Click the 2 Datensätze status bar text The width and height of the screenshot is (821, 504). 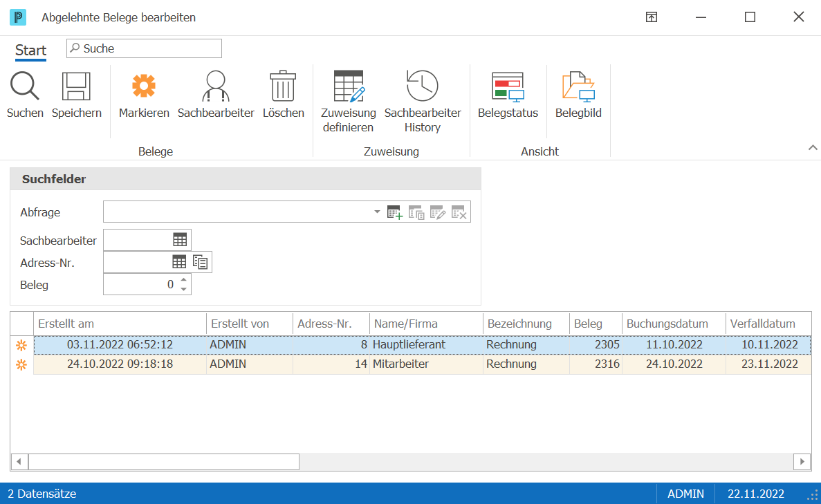pyautogui.click(x=42, y=494)
